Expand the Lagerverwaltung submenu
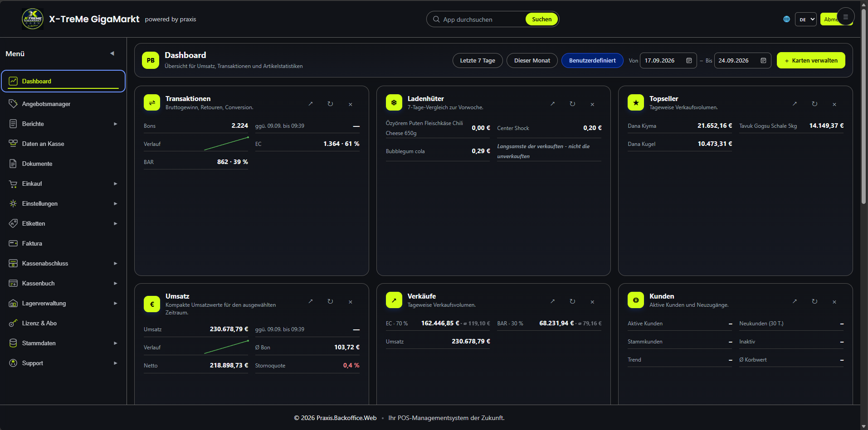 116,303
